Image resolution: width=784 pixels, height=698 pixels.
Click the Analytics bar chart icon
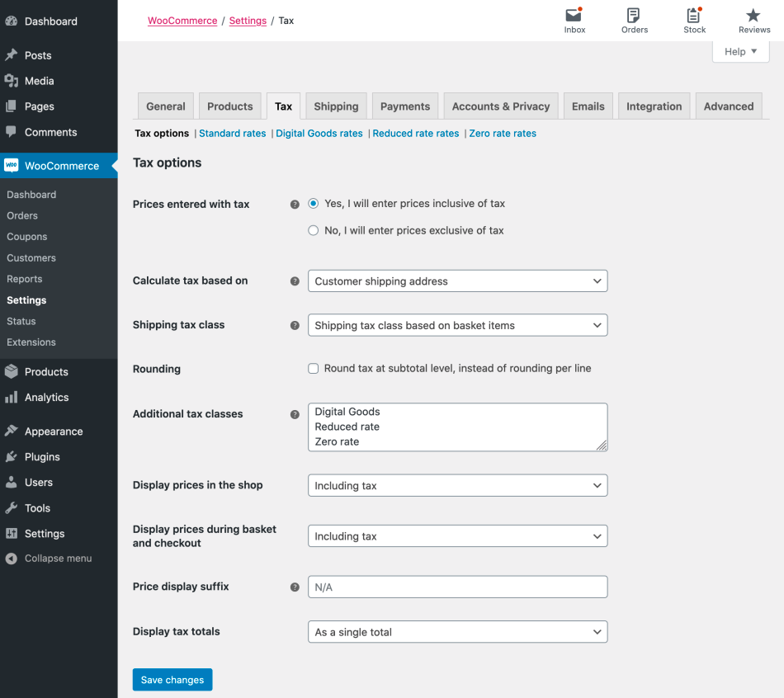tap(11, 397)
